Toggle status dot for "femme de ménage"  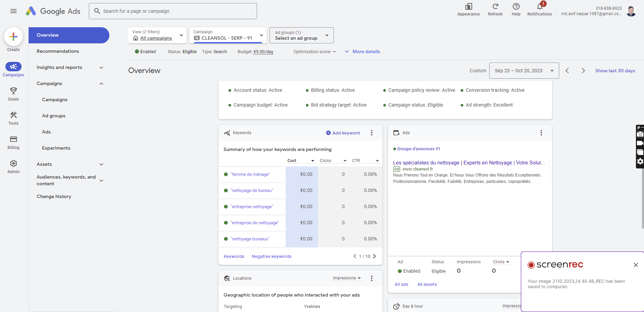tap(226, 174)
